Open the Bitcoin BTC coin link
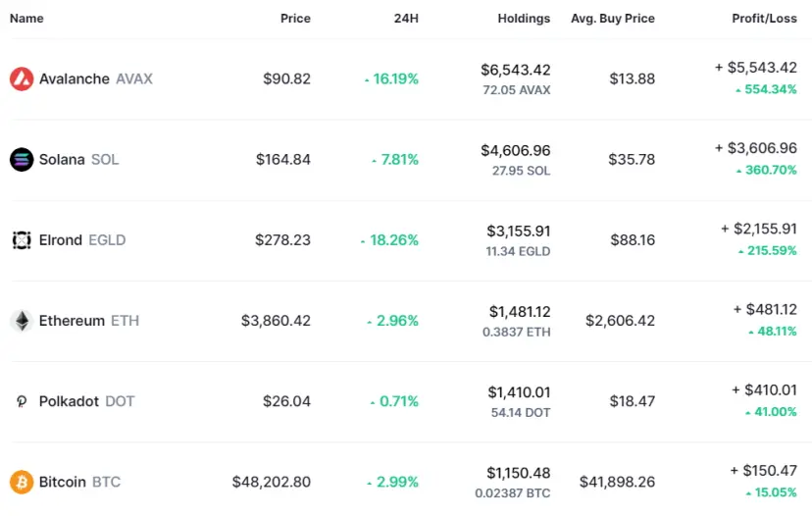The width and height of the screenshot is (812, 516). (x=79, y=482)
